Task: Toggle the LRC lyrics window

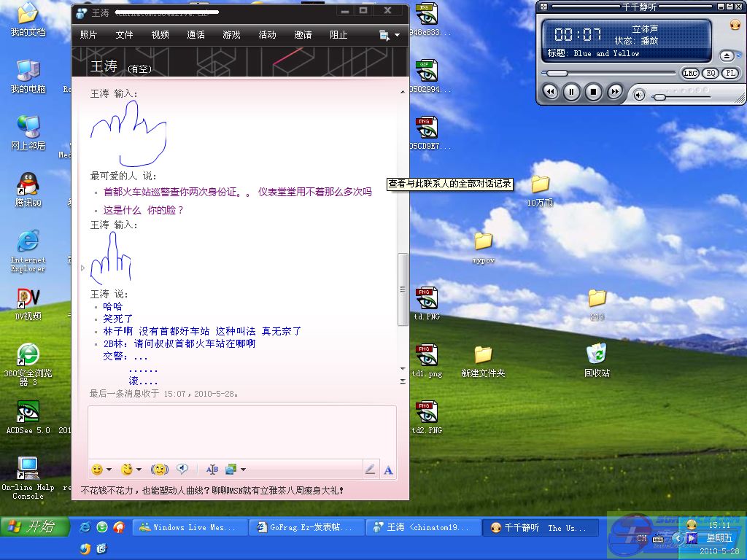Action: coord(690,74)
